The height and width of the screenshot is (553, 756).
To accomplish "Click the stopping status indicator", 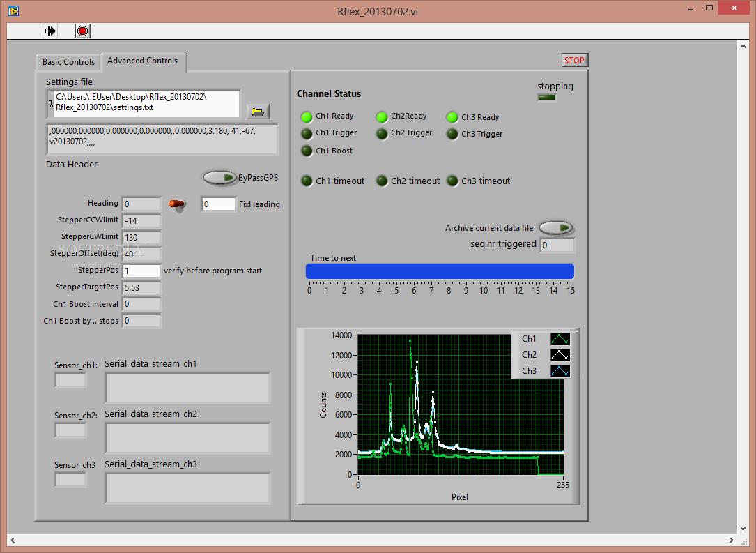I will [547, 98].
